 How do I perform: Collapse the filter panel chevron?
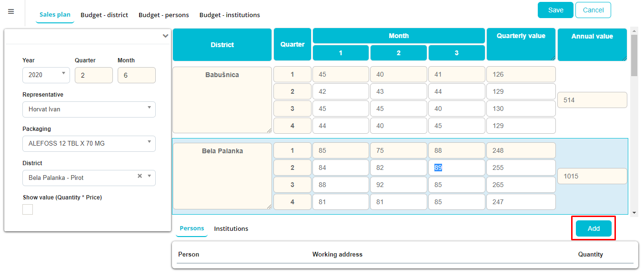tap(165, 36)
